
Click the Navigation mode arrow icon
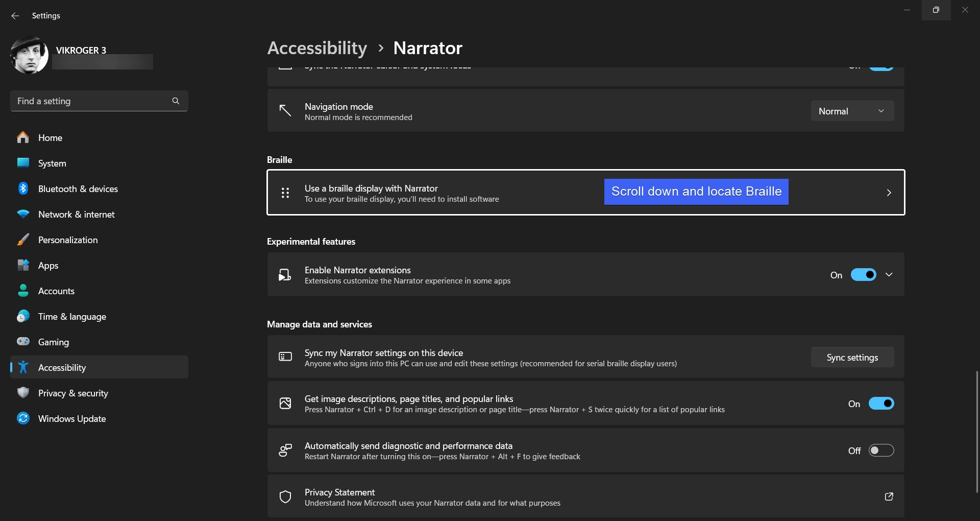click(285, 110)
